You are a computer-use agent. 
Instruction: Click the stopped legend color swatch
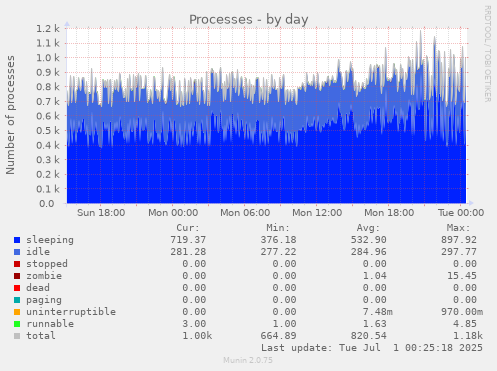tap(17, 264)
